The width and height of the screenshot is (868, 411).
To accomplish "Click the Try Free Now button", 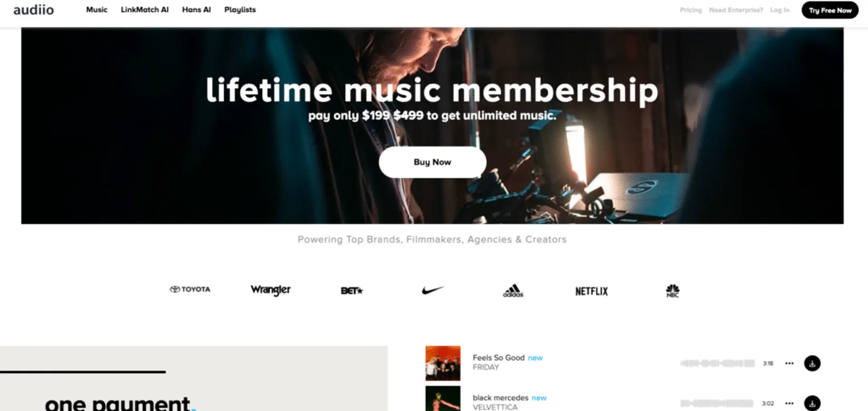I will click(x=830, y=10).
